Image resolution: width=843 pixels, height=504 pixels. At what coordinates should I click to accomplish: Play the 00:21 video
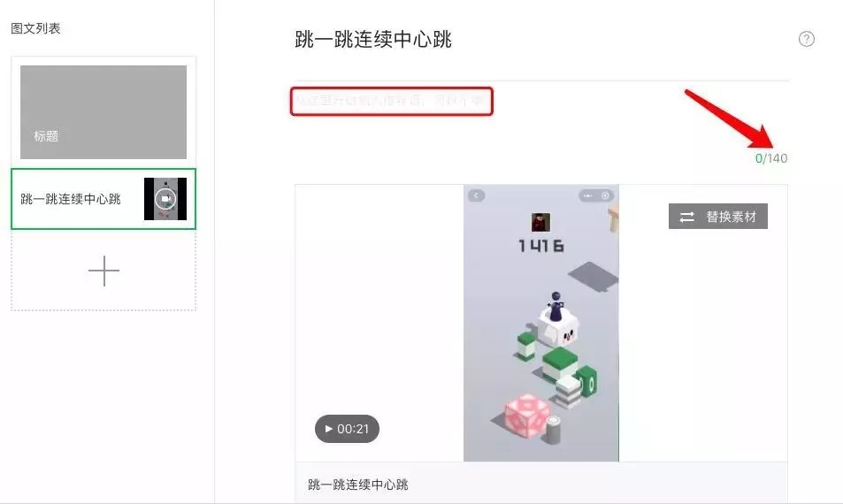pyautogui.click(x=347, y=429)
